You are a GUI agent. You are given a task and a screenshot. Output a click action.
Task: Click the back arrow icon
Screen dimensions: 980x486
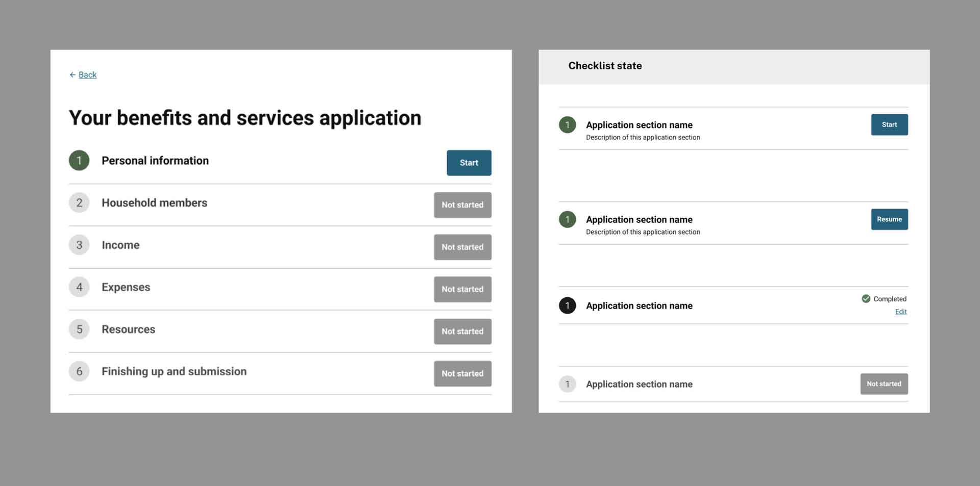pyautogui.click(x=72, y=75)
